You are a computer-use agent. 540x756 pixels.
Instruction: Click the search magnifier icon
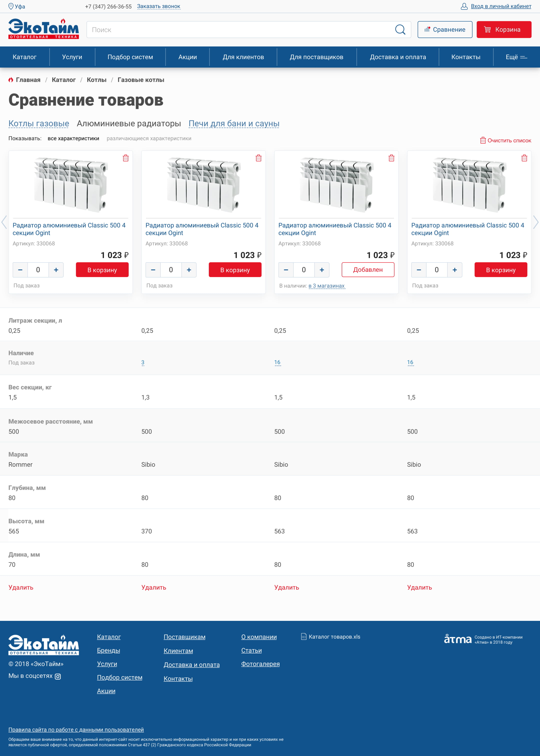400,30
